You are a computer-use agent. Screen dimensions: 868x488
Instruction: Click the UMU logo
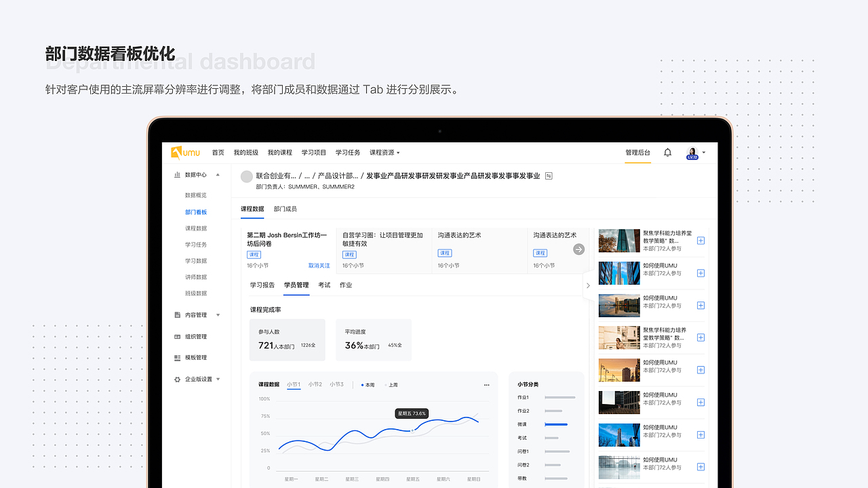click(184, 152)
